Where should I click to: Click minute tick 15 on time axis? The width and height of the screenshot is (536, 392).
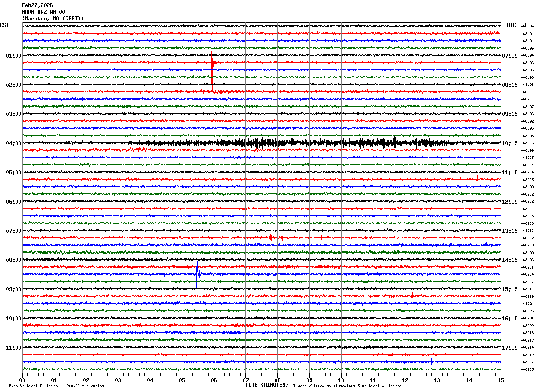(501, 380)
